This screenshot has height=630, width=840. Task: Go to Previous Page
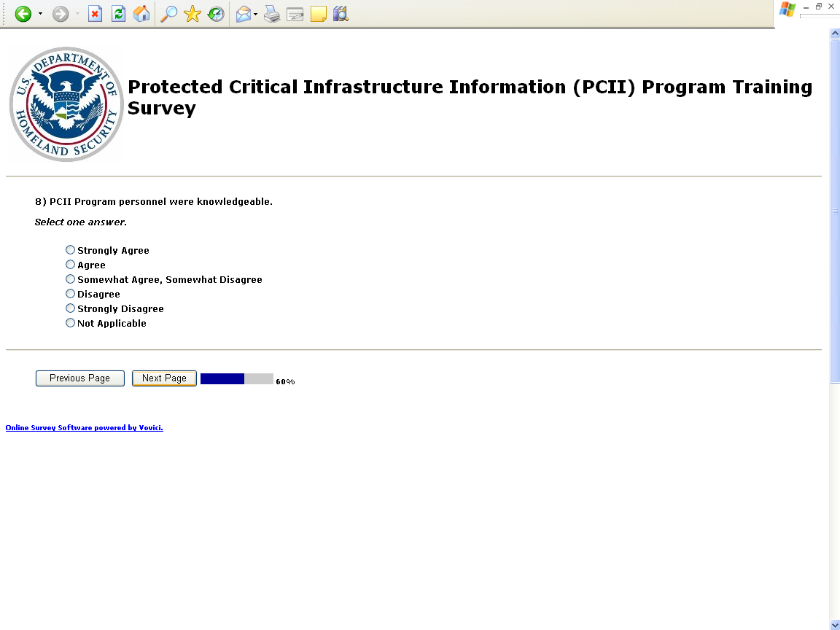pos(79,378)
